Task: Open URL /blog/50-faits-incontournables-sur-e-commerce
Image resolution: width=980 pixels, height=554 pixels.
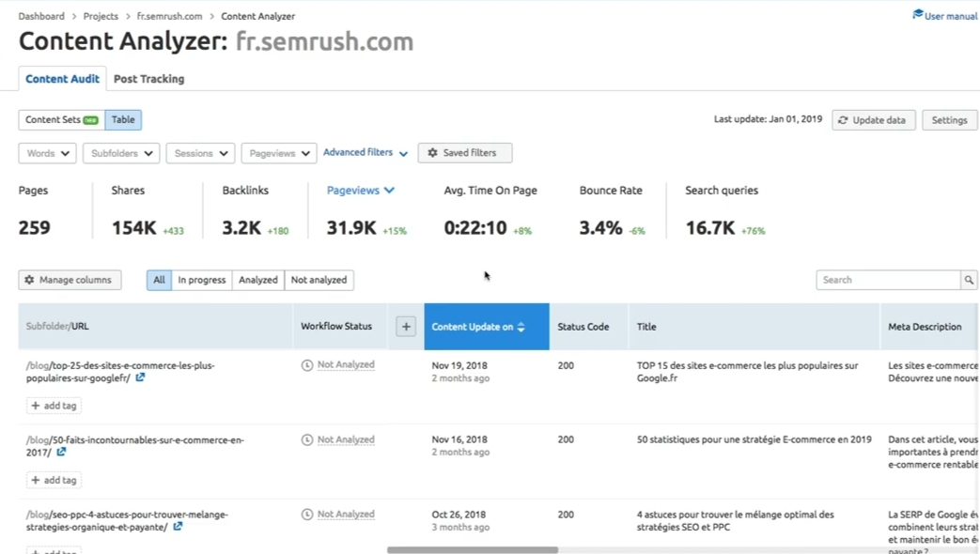Action: [x=135, y=446]
